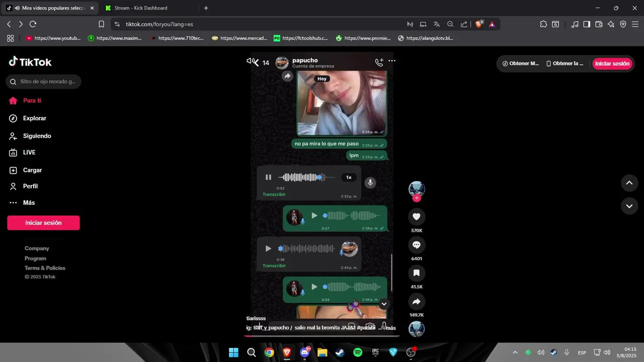The height and width of the screenshot is (362, 644).
Task: Reload the page
Action: tap(33, 24)
